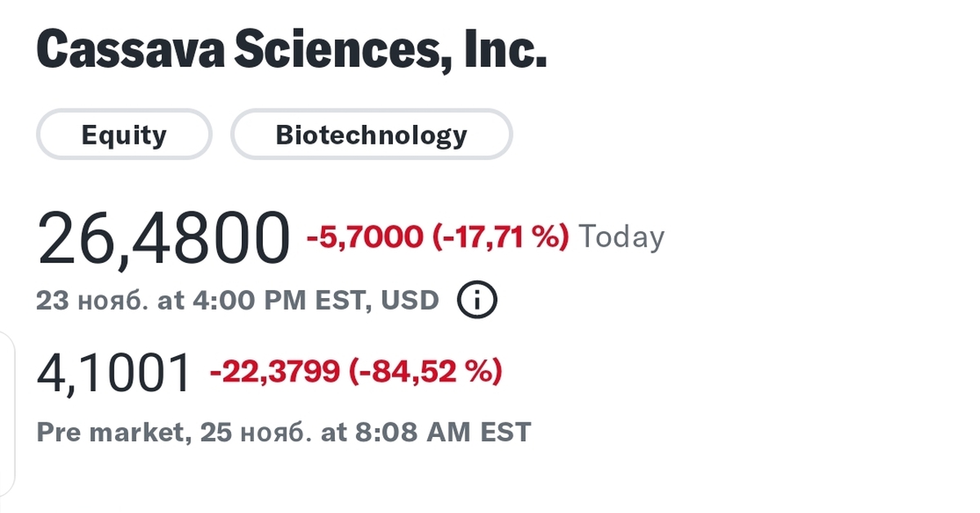
Task: Click the Today period label
Action: tap(621, 237)
